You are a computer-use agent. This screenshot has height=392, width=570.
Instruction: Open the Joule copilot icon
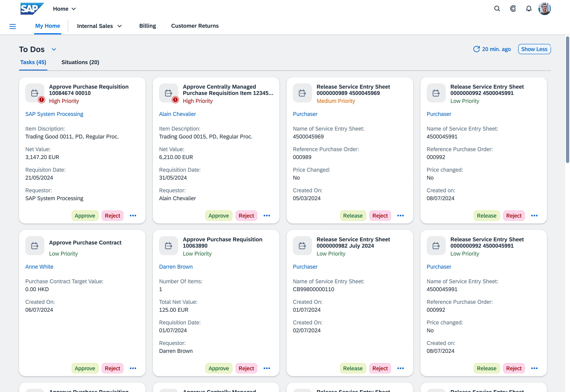[513, 9]
